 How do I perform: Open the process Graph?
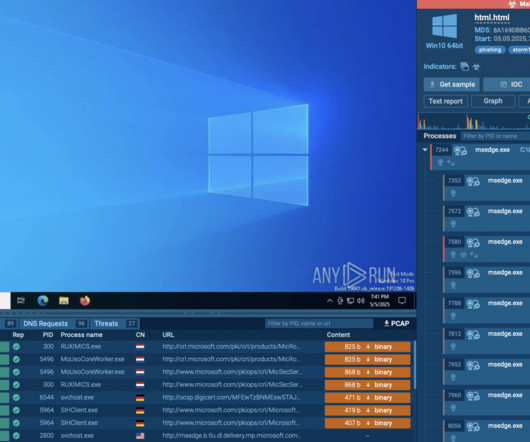pos(493,101)
